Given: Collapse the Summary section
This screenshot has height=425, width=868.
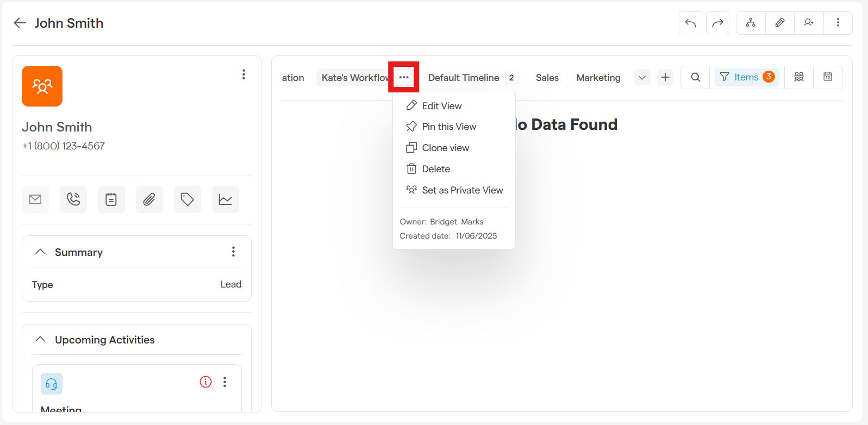Looking at the screenshot, I should click(40, 252).
